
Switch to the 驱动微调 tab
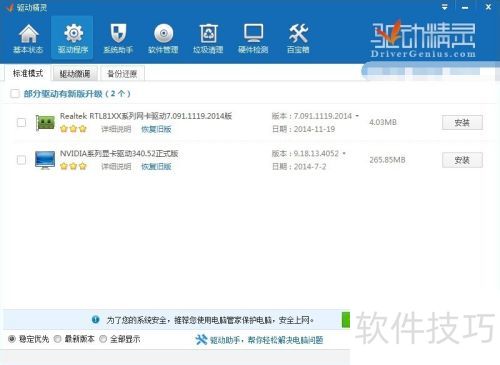click(75, 74)
